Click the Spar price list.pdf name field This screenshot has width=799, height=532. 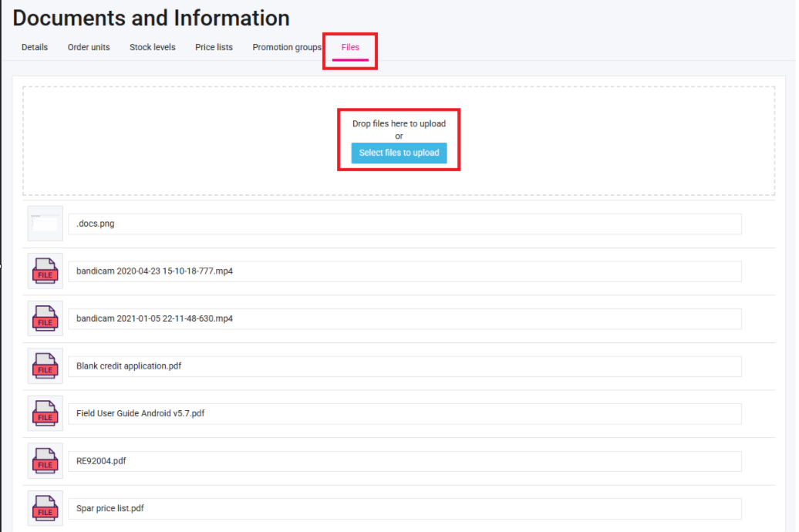coord(404,508)
